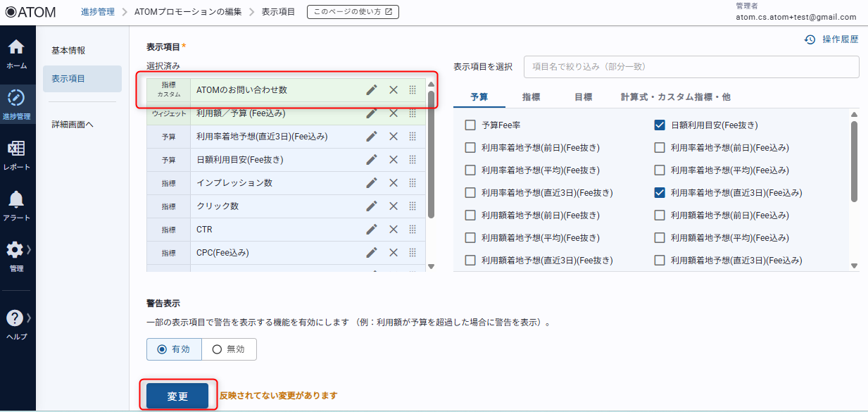Image resolution: width=868 pixels, height=412 pixels.
Task: Click scroll down arrow of the selected items list
Action: point(432,266)
